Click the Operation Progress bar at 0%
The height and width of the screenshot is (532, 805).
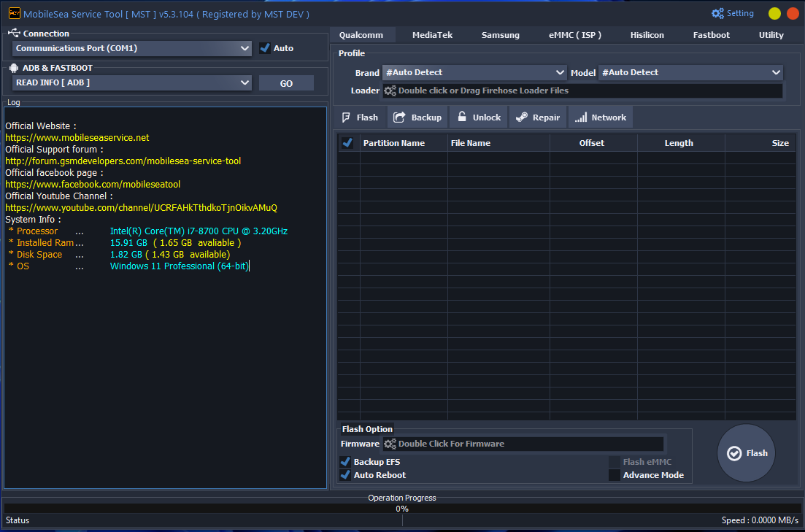tap(402, 509)
